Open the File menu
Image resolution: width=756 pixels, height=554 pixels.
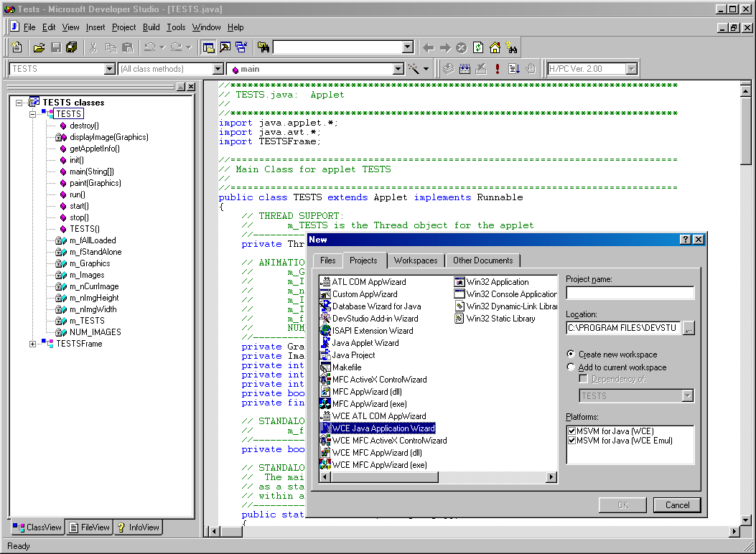tap(29, 27)
